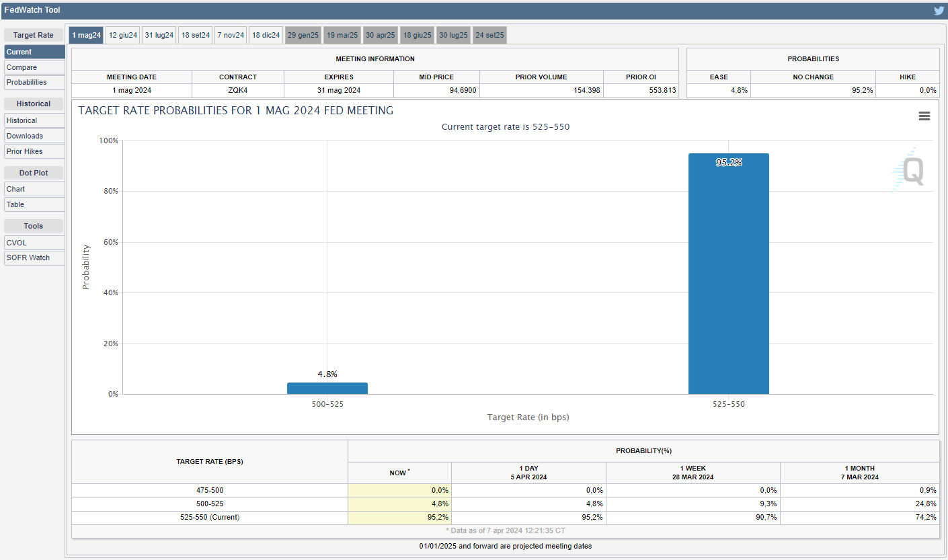Go to Downloads section

pyautogui.click(x=34, y=136)
